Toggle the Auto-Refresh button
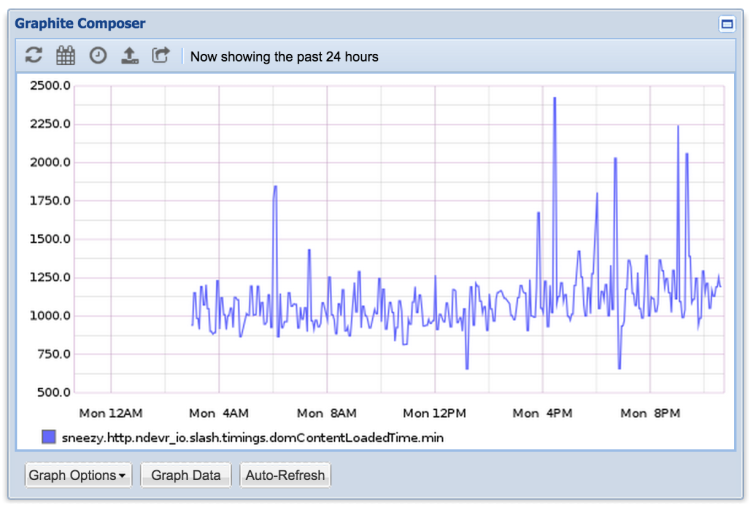 (x=285, y=475)
